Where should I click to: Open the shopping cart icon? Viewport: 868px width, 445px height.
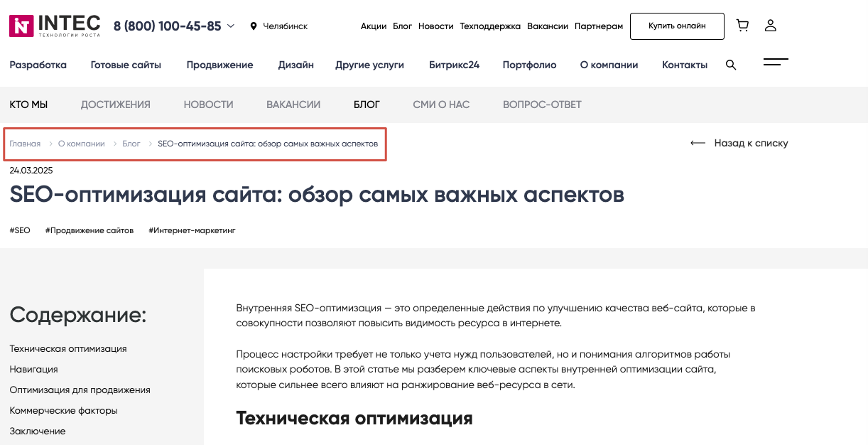(x=742, y=26)
